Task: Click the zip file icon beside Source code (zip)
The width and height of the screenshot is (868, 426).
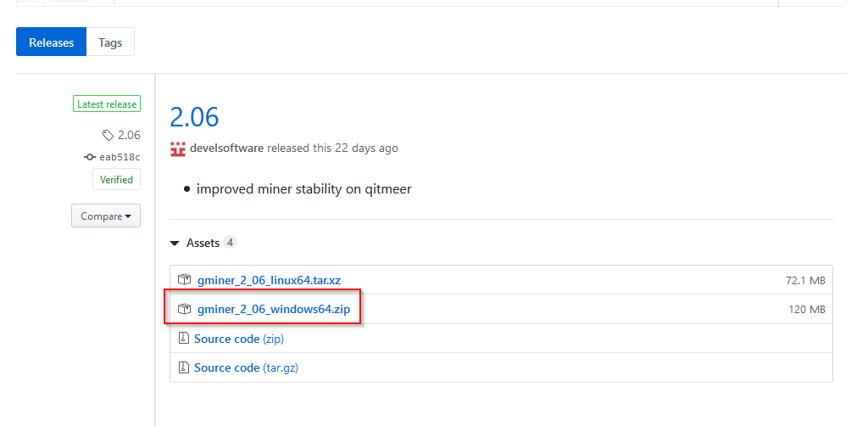Action: (x=184, y=338)
